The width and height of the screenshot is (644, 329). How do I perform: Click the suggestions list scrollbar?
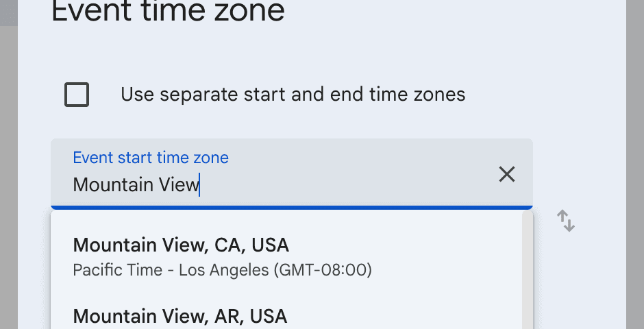click(x=527, y=274)
